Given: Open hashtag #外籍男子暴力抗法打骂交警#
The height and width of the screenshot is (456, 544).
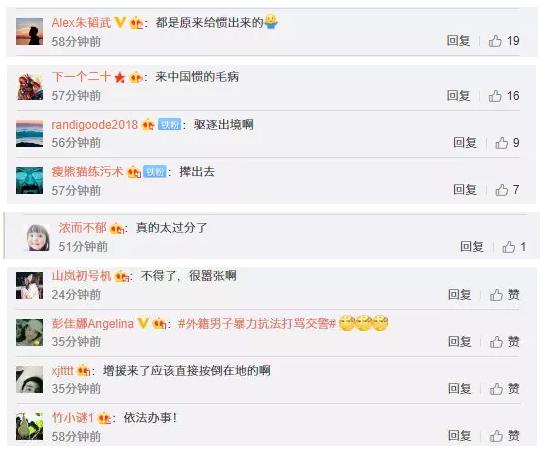Looking at the screenshot, I should coord(257,324).
